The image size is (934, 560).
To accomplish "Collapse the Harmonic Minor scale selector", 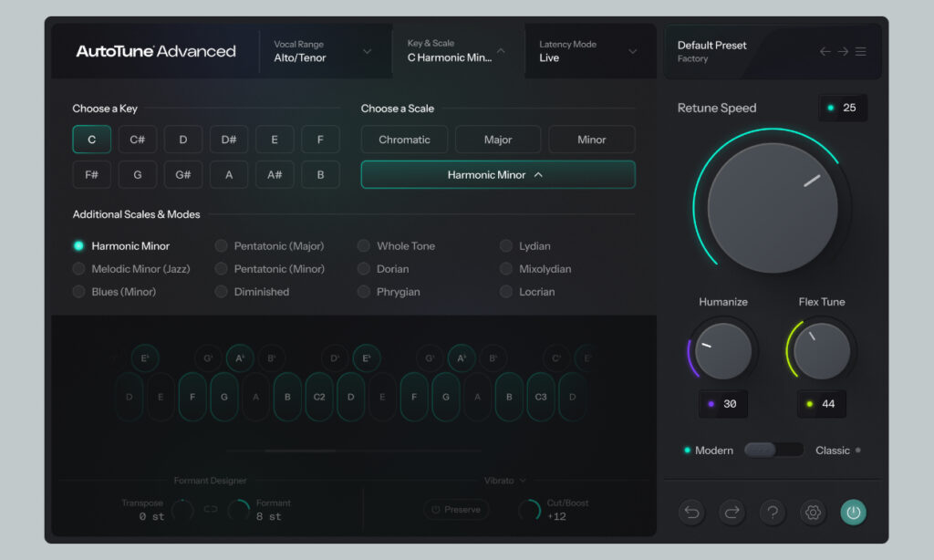I will click(498, 174).
